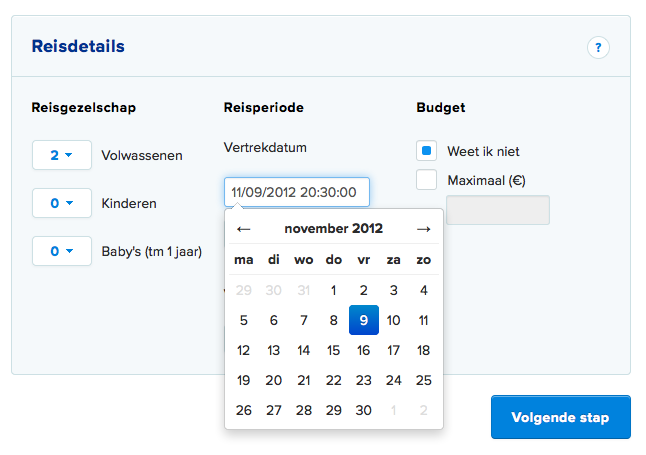646x455 pixels.
Task: Select November 30 in the calendar
Action: [x=363, y=410]
